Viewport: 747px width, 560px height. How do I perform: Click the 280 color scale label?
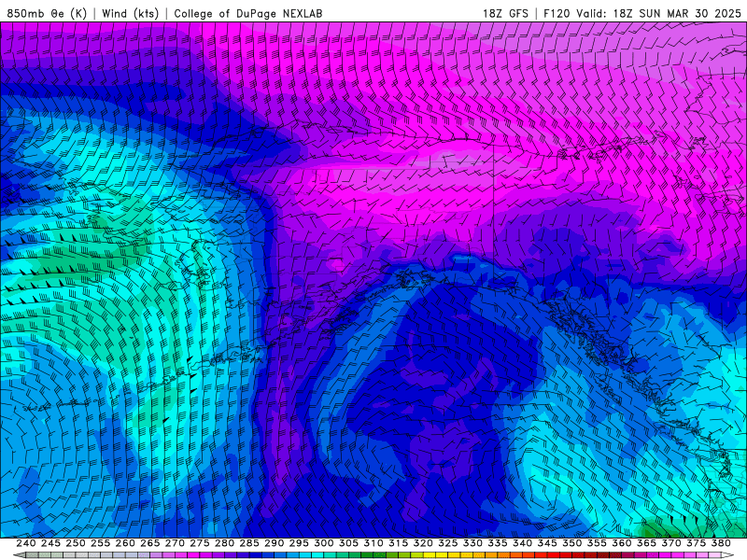click(x=224, y=543)
